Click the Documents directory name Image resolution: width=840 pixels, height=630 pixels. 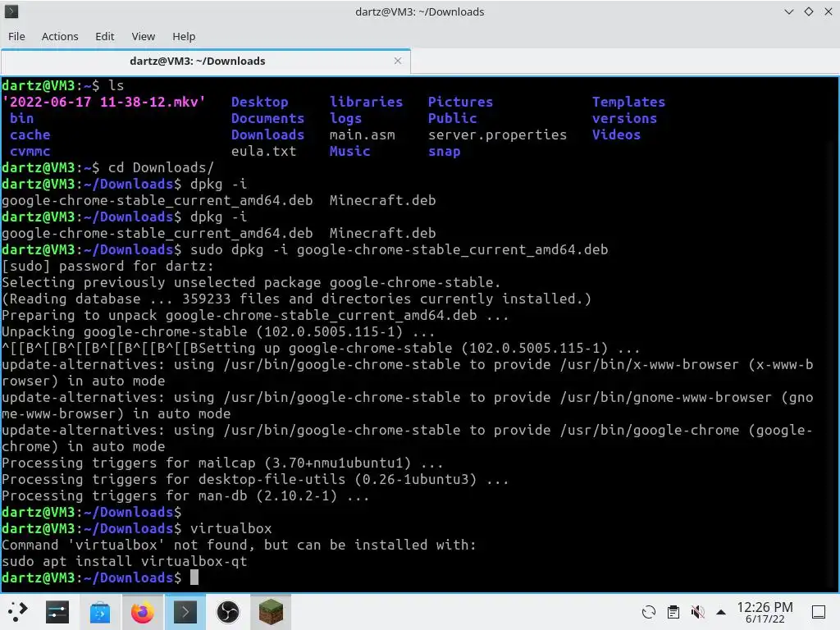point(267,118)
